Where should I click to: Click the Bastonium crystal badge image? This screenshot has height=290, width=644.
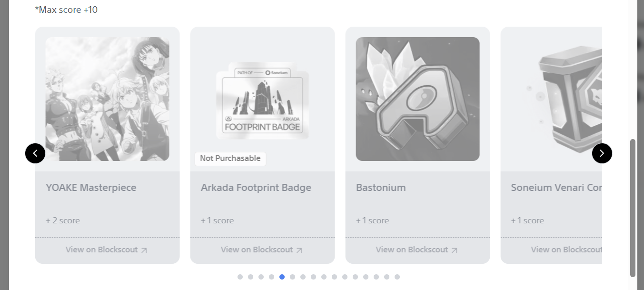(417, 99)
